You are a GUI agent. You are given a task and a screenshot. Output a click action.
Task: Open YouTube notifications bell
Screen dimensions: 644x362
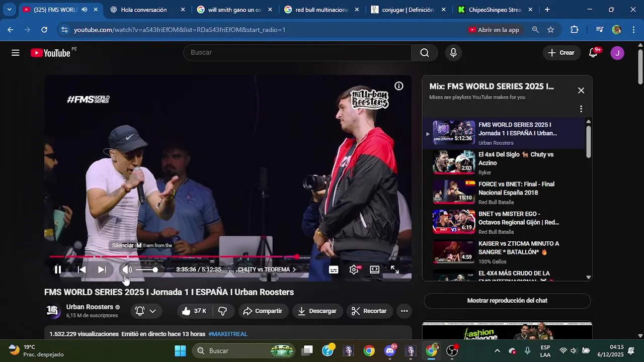(x=593, y=53)
